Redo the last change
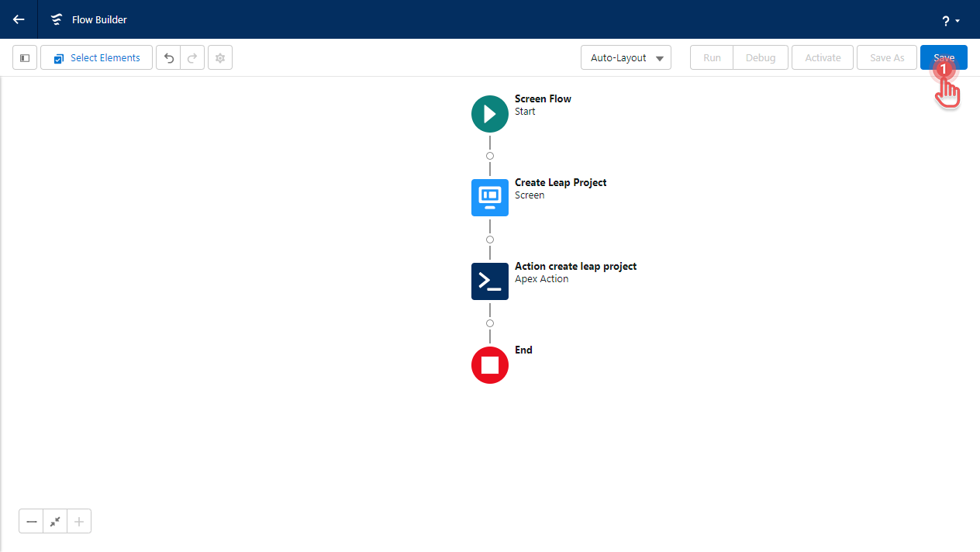The width and height of the screenshot is (980, 552). pos(192,58)
